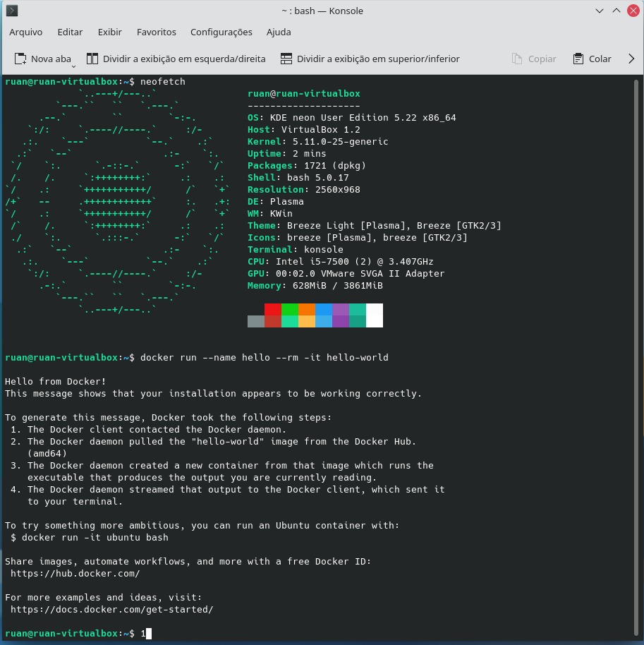
Task: Click the terminal's vertical scrollbar
Action: [637, 358]
